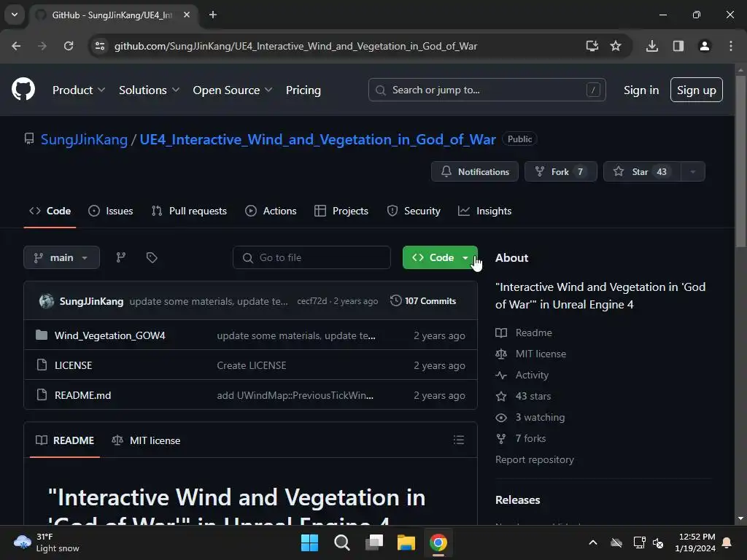Open the Star lists dropdown arrow
Viewport: 747px width, 560px height.
pos(693,172)
